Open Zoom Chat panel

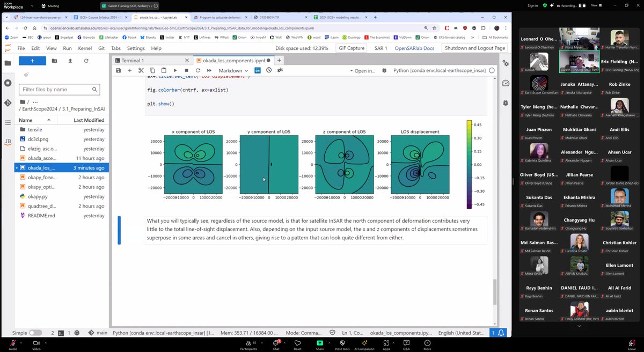pyautogui.click(x=276, y=344)
